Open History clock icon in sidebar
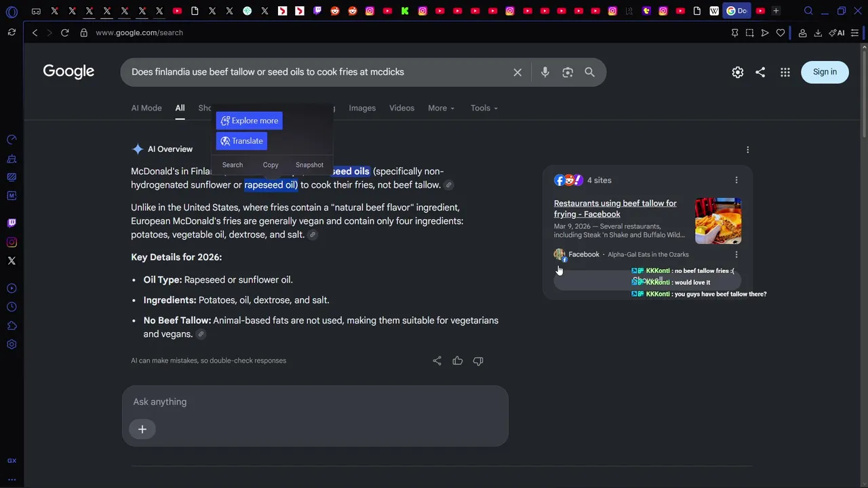868x488 pixels. pos(12,307)
